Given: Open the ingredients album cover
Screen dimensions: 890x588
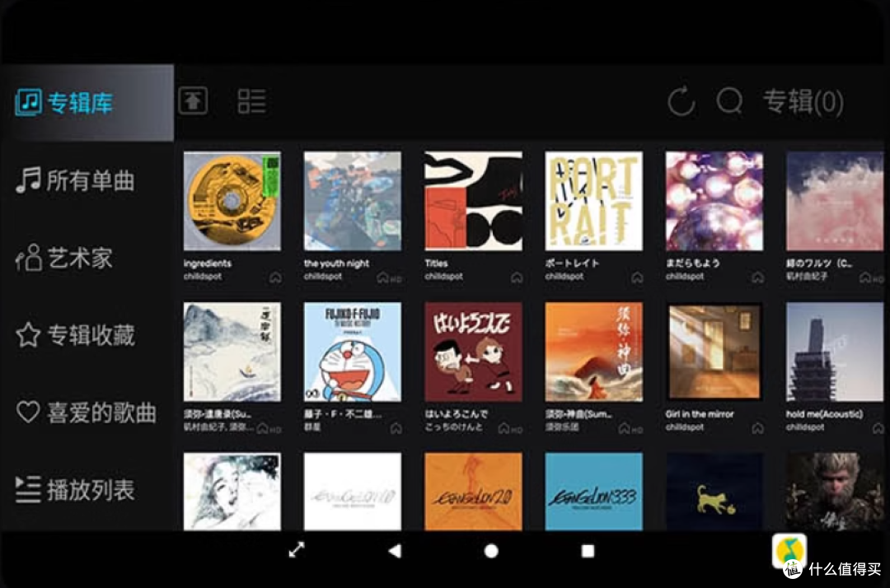Looking at the screenshot, I should 232,201.
